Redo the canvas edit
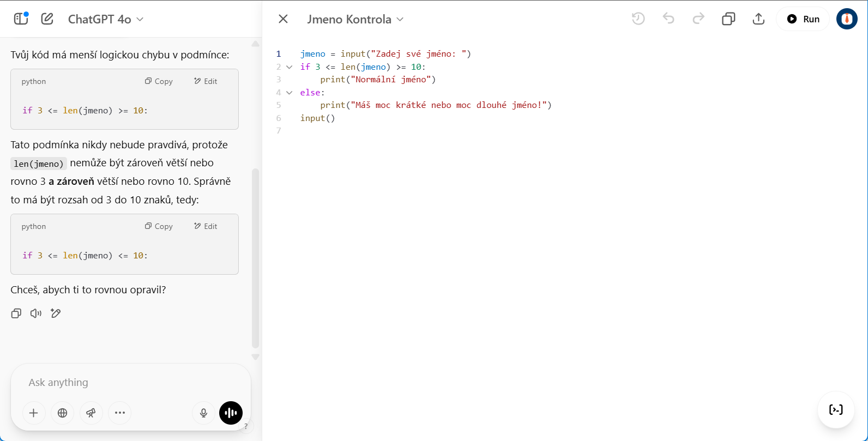The height and width of the screenshot is (441, 868). point(698,19)
